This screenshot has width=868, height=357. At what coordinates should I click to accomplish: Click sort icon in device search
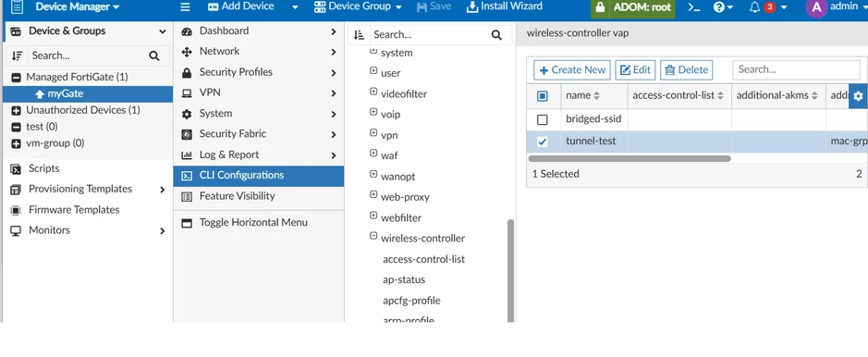pos(18,55)
